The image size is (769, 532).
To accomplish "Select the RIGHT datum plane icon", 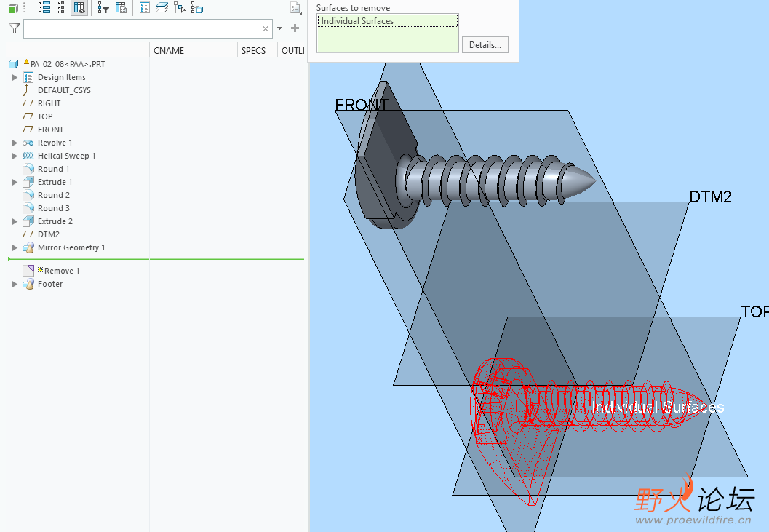I will click(x=28, y=103).
